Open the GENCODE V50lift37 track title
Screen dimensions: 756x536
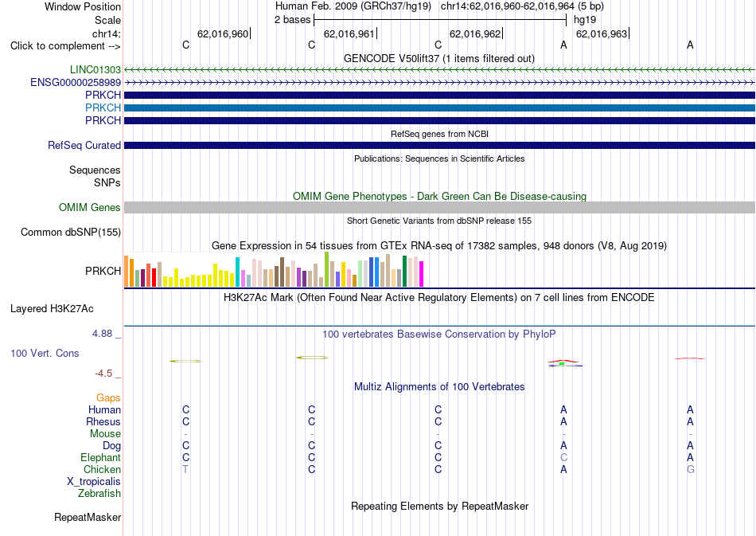point(439,58)
